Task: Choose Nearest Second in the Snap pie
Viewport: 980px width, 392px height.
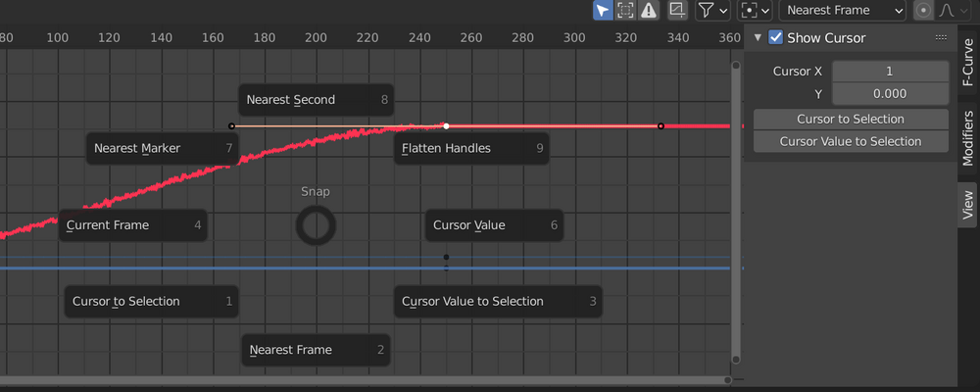Action: coord(316,100)
